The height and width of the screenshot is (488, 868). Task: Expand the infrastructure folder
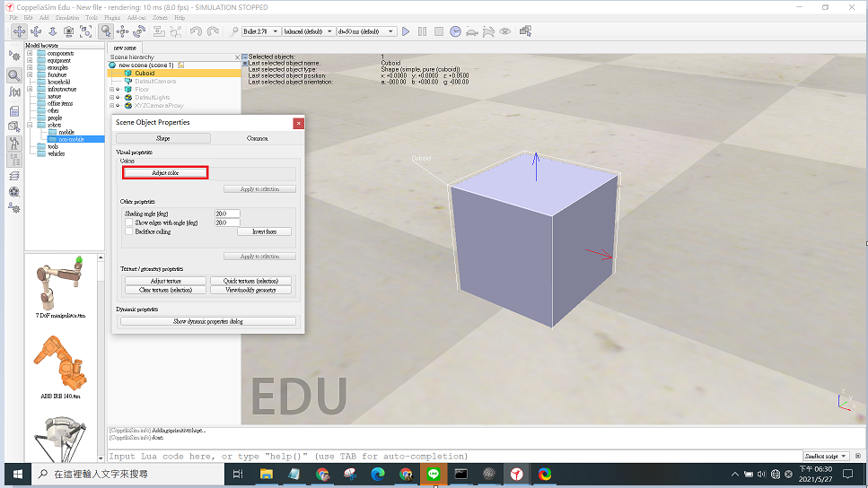coord(30,89)
